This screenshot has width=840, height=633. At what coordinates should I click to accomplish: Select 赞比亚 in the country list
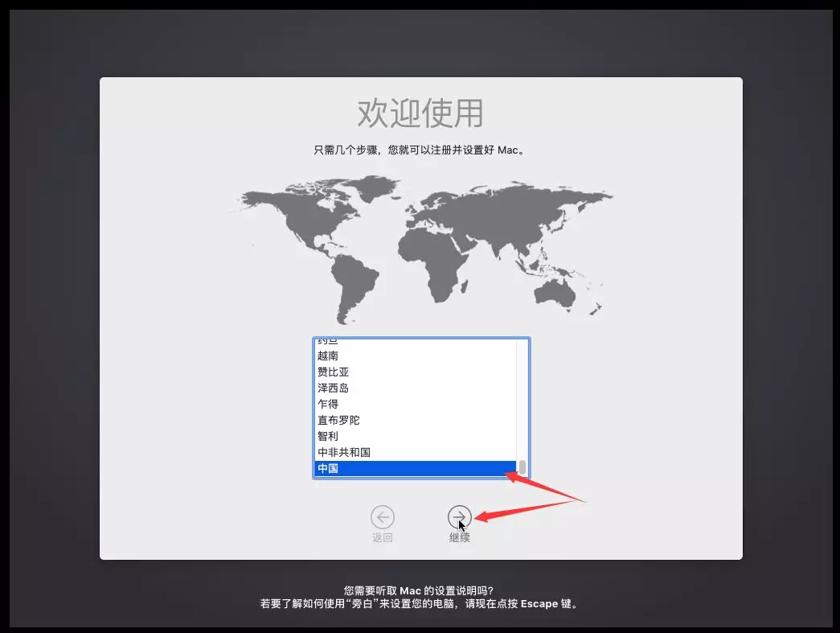pyautogui.click(x=416, y=372)
